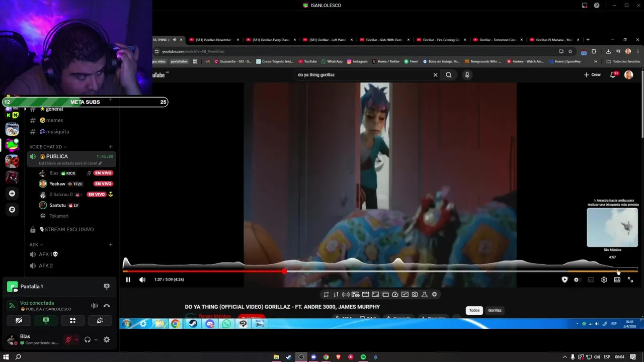Image resolution: width=644 pixels, height=362 pixels.
Task: Open the Home / Twitter bookmark
Action: click(386, 61)
